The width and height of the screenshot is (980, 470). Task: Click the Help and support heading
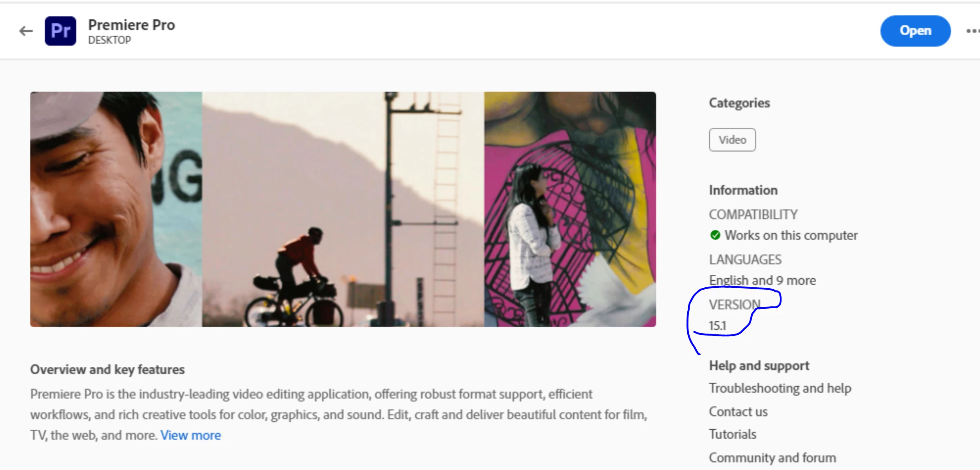point(759,366)
